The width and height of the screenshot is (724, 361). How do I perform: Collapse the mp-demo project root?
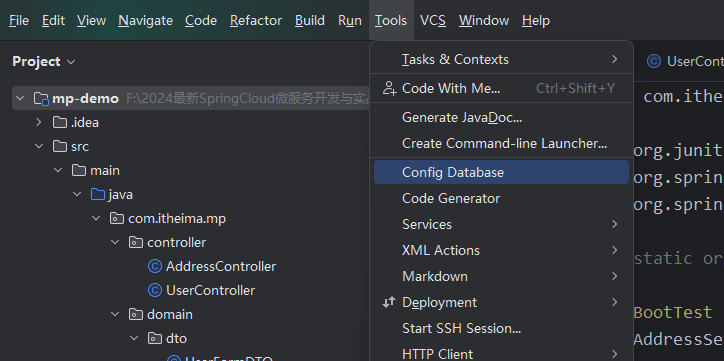[20, 98]
